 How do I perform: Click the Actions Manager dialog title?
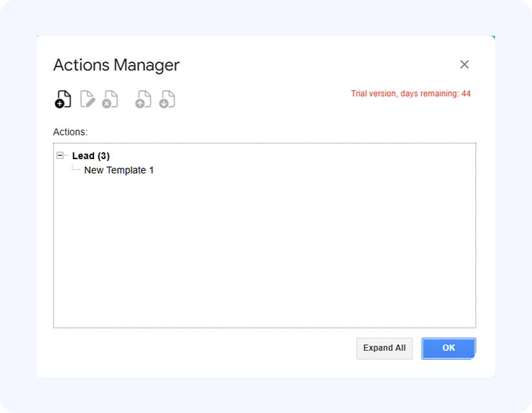pos(116,65)
